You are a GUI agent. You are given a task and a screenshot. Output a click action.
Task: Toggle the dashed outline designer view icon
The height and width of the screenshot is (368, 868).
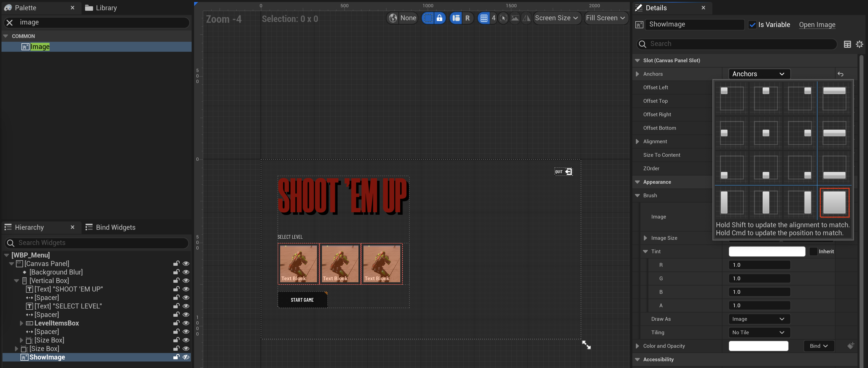click(427, 18)
